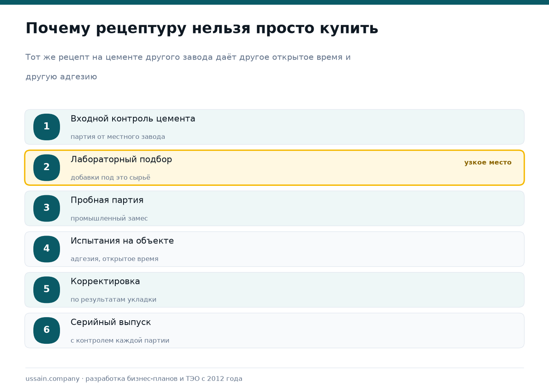Click the step 5 number badge
The image size is (549, 392).
click(47, 290)
